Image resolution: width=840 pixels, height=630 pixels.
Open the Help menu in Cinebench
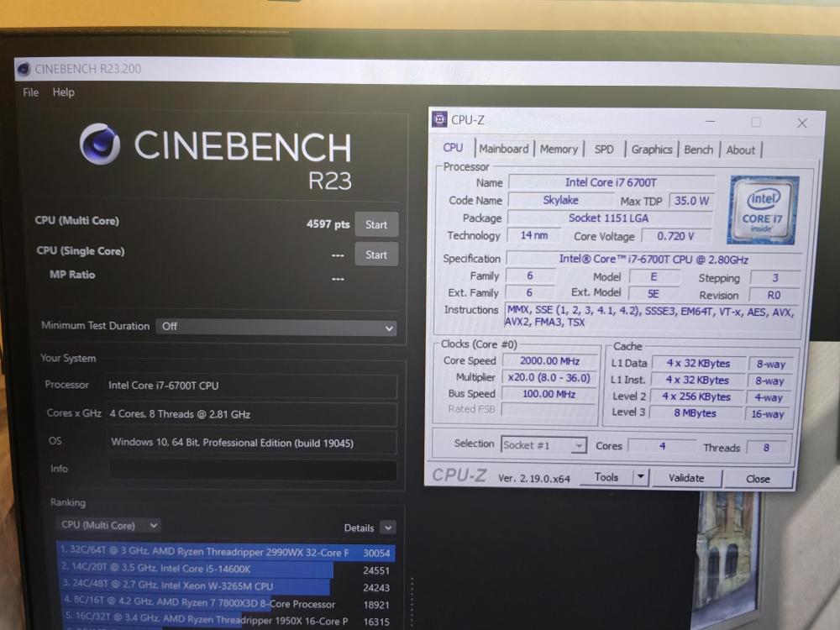click(63, 92)
